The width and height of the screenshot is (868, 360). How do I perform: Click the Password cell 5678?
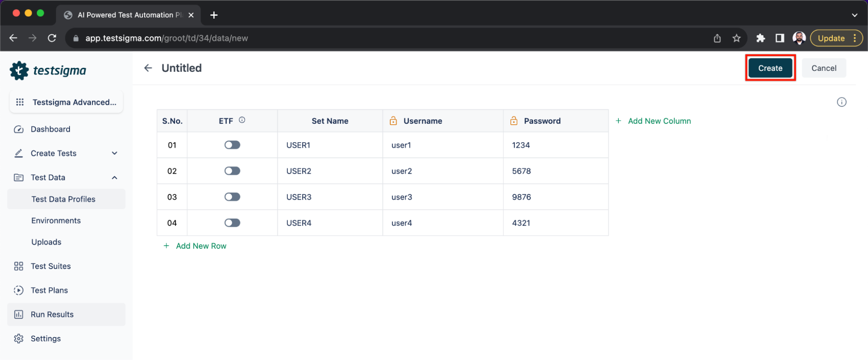coord(556,171)
